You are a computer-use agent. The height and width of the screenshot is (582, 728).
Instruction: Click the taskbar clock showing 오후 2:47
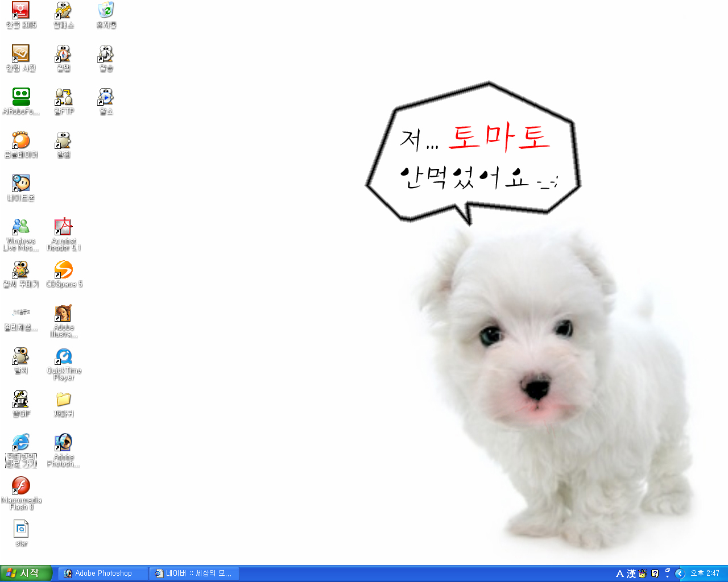[705, 573]
